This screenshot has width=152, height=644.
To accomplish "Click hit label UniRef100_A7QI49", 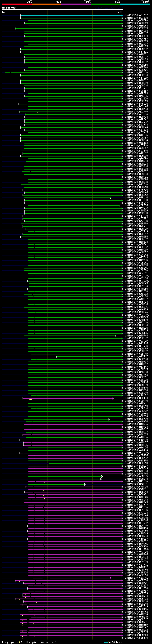I will [x=136, y=23].
